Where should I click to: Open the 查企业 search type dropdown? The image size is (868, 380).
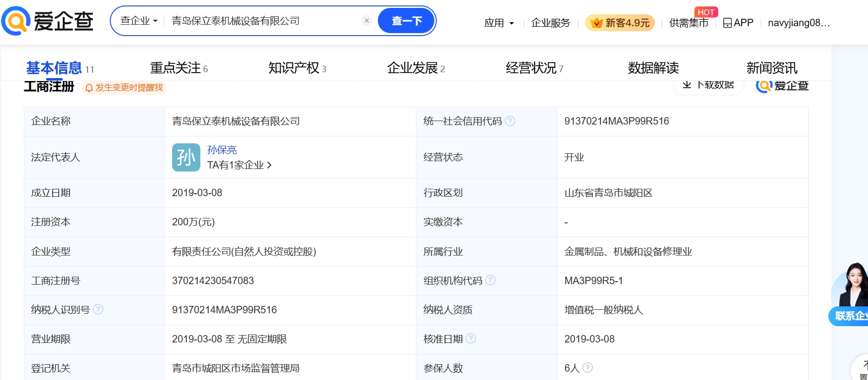[x=138, y=21]
